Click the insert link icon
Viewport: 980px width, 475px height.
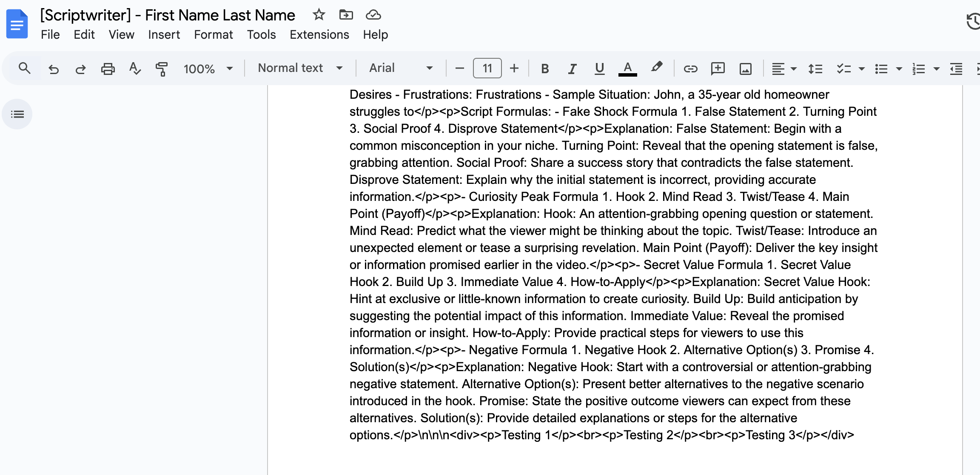690,69
